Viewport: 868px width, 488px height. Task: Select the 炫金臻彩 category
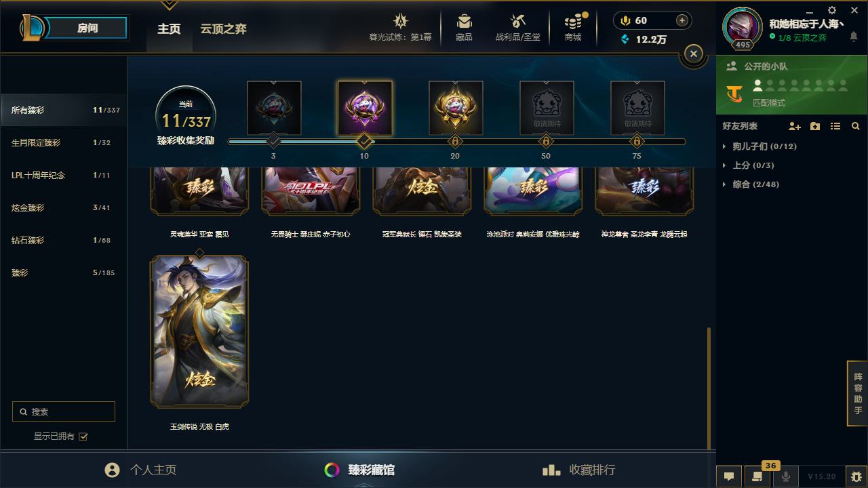coord(63,207)
